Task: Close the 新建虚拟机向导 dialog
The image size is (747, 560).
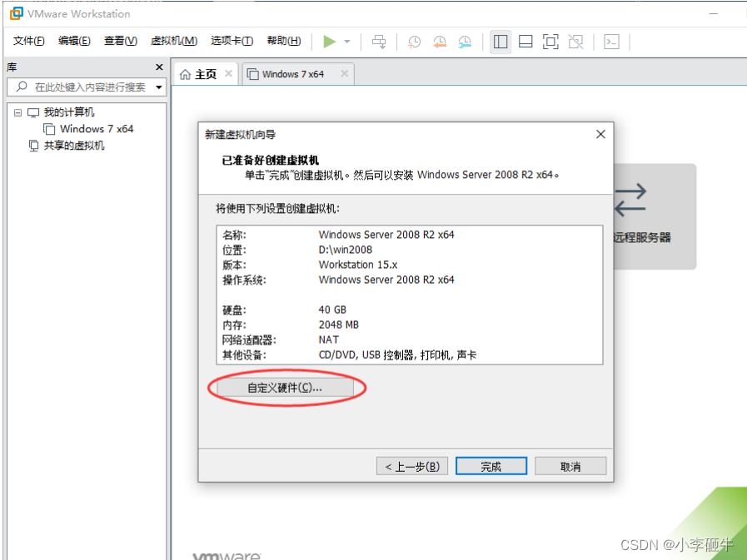Action: pyautogui.click(x=600, y=134)
